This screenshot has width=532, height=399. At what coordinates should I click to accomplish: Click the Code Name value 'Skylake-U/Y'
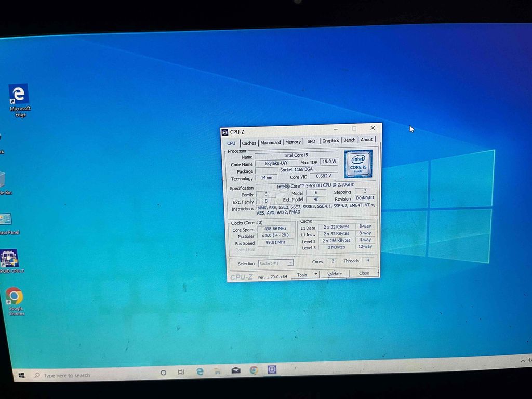click(x=276, y=163)
